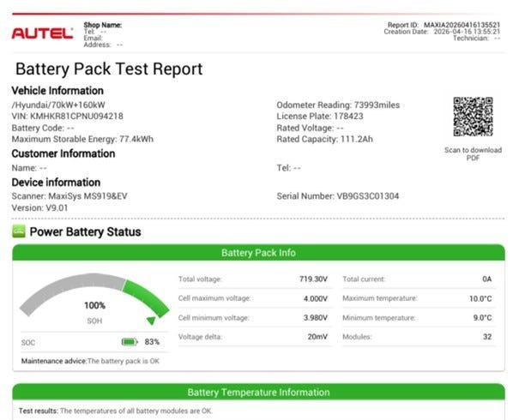This screenshot has height=420, width=519.
Task: Click the Minimum temperature value 9.0°C
Action: coord(482,318)
